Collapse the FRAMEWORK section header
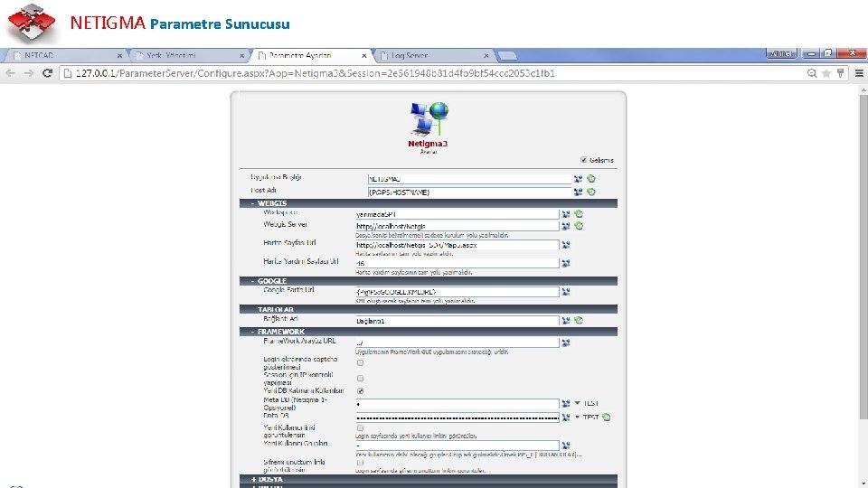 point(429,332)
